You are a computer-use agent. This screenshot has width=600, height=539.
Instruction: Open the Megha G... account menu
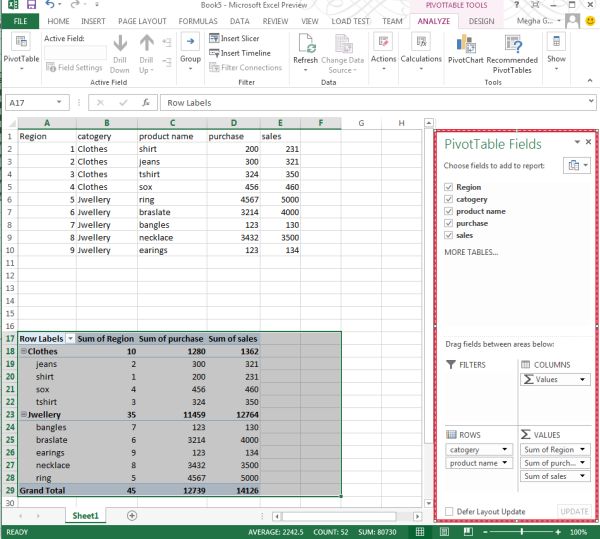coord(538,21)
